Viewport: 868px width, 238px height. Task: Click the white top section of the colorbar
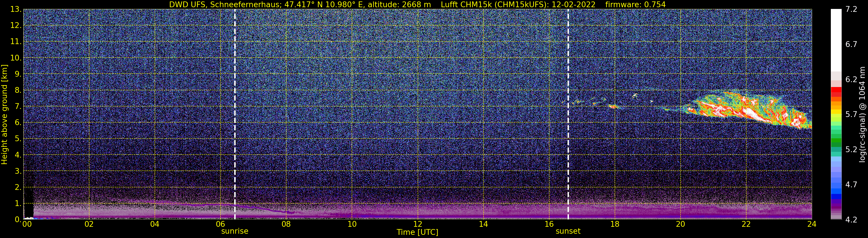pyautogui.click(x=836, y=40)
